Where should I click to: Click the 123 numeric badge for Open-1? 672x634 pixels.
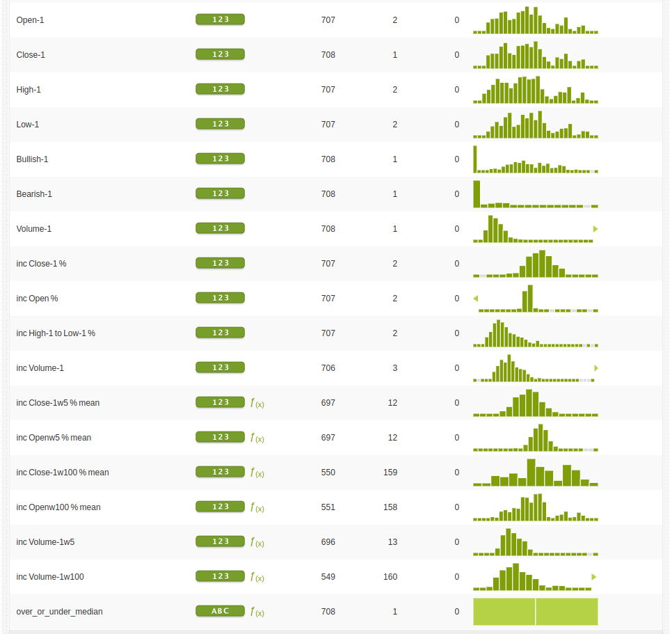click(220, 19)
